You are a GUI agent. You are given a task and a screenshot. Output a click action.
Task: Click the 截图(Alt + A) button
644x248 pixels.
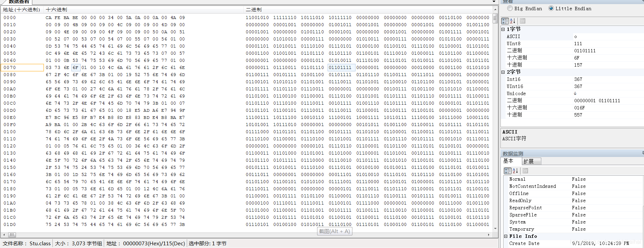coord(334,231)
